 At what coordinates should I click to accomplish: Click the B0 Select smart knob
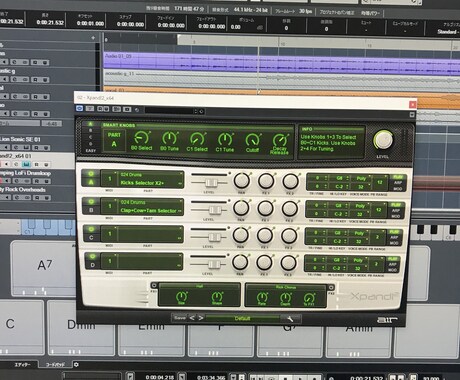pos(142,137)
